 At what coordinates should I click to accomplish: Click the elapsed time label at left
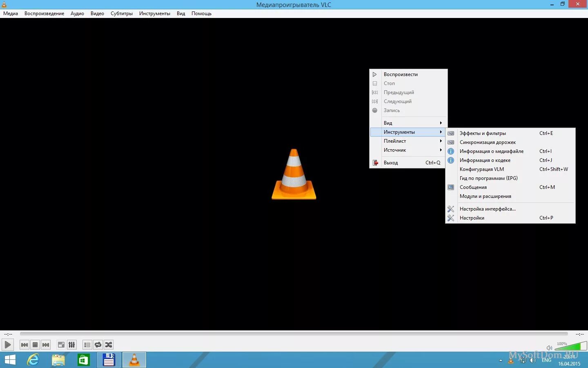click(8, 334)
